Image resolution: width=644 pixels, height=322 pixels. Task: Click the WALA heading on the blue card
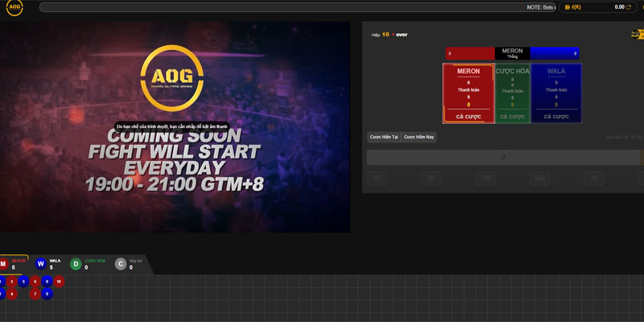[556, 71]
